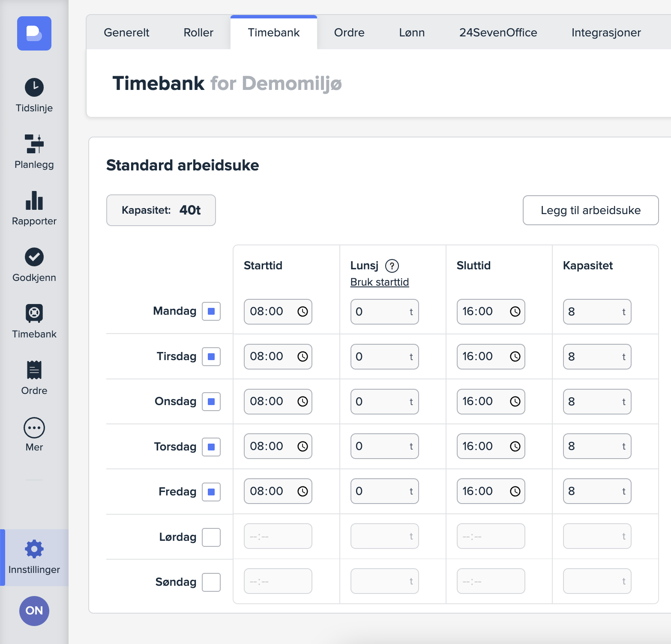Switch to the Lønn tab
Viewport: 671px width, 644px height.
(411, 33)
